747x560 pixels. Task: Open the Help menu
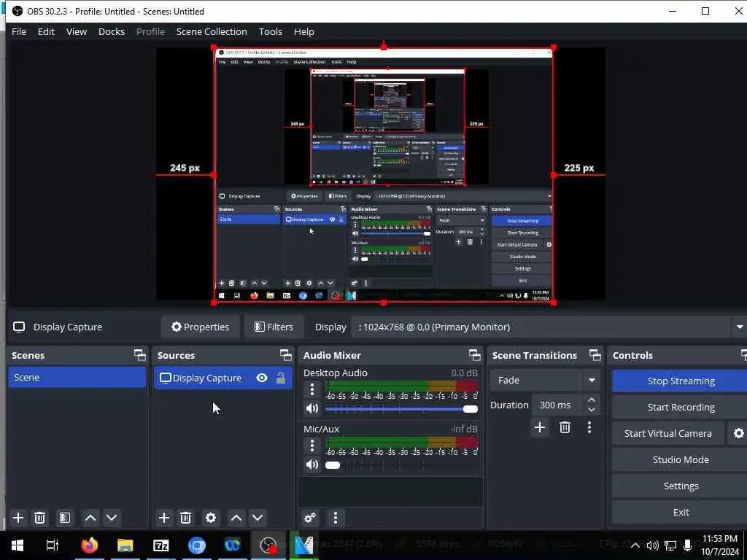[304, 31]
